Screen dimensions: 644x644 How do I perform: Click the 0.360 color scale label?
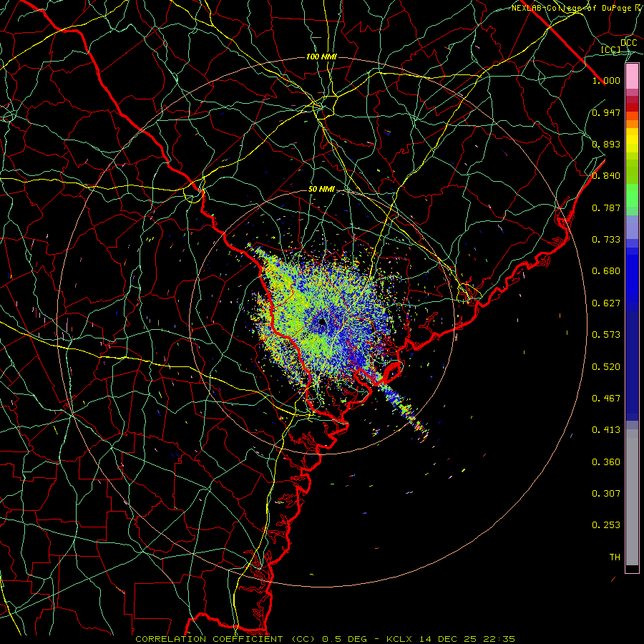(x=606, y=462)
